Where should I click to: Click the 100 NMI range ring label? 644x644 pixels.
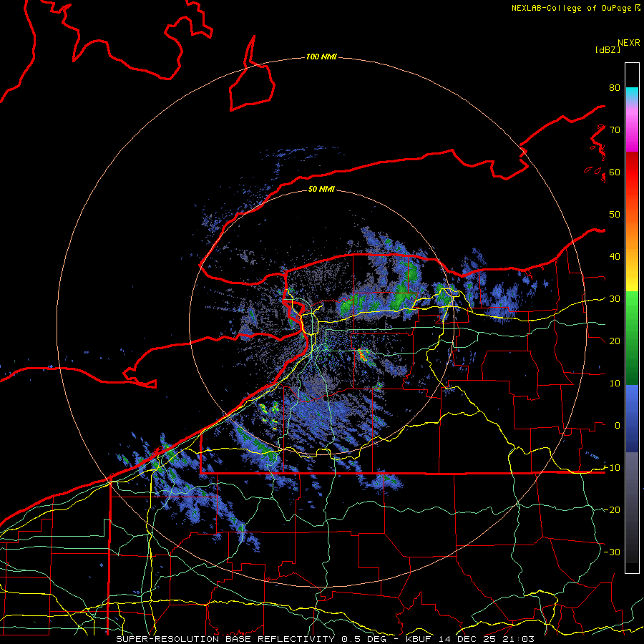321,57
